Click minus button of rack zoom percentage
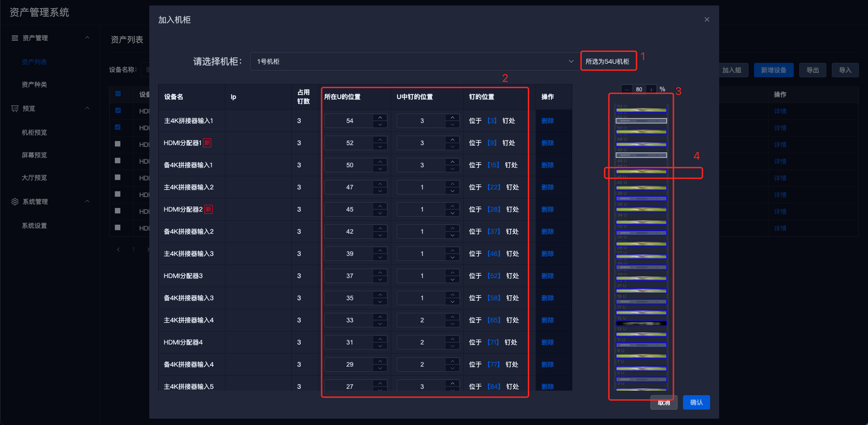The width and height of the screenshot is (868, 425). click(627, 90)
